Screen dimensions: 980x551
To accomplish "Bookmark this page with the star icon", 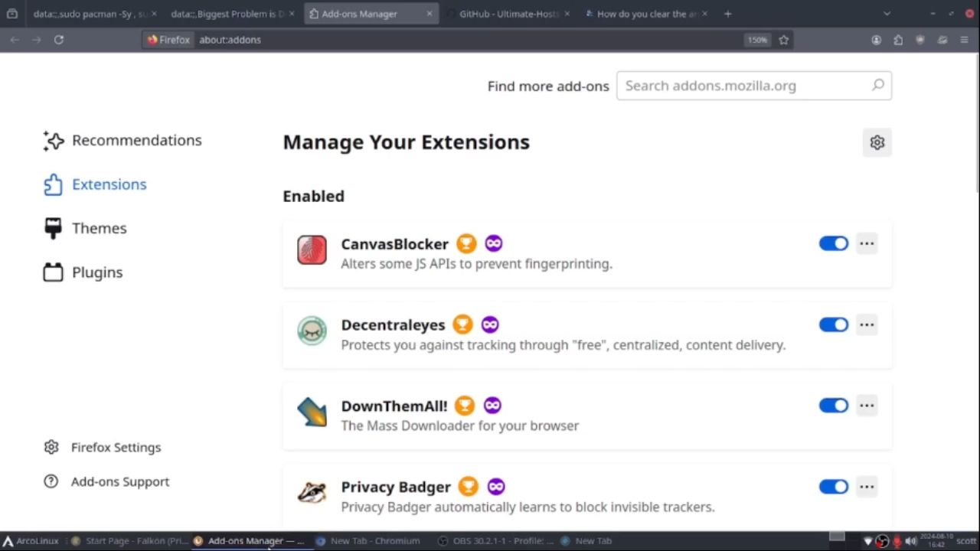I will (x=783, y=40).
